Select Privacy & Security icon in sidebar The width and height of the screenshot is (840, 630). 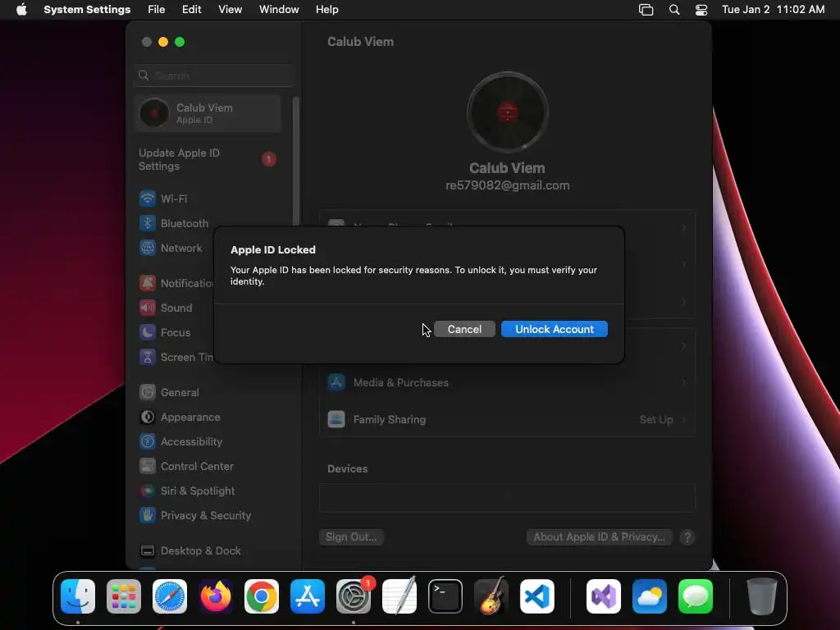[x=148, y=515]
